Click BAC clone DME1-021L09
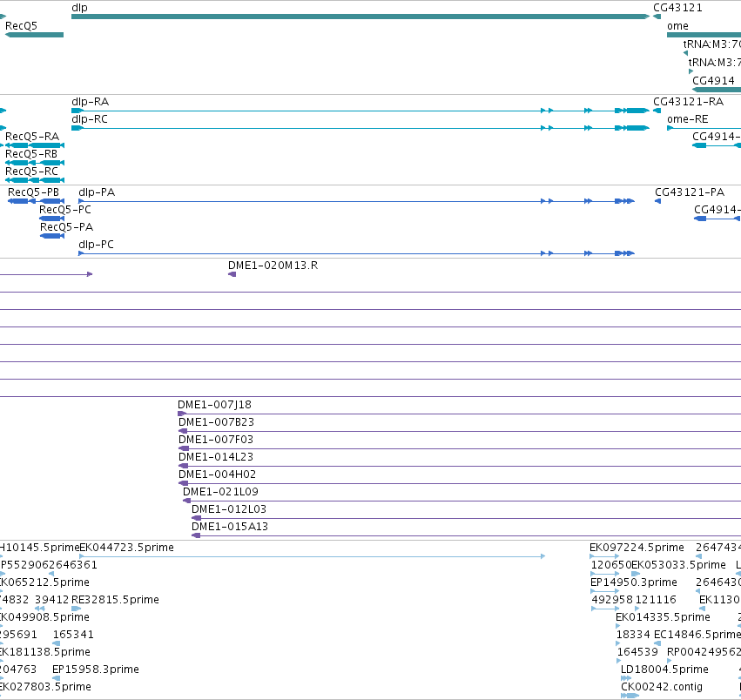Image resolution: width=741 pixels, height=700 pixels. pyautogui.click(x=461, y=501)
